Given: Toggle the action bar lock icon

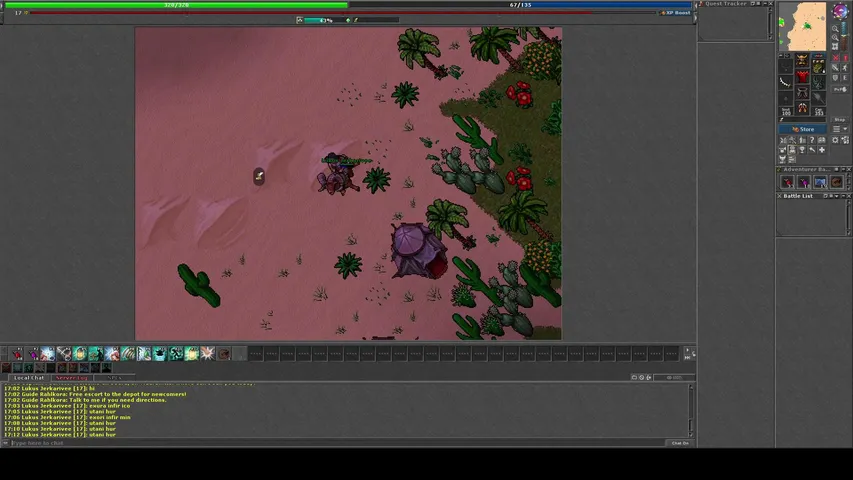Looking at the screenshot, I should [x=694, y=354].
